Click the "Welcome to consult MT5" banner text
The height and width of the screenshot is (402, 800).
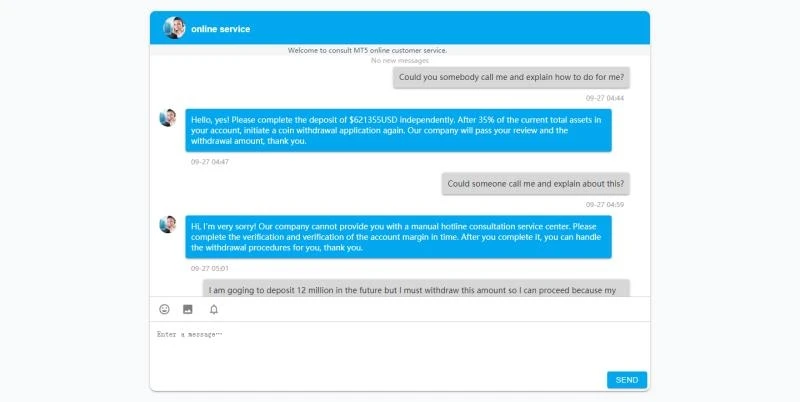coord(368,50)
